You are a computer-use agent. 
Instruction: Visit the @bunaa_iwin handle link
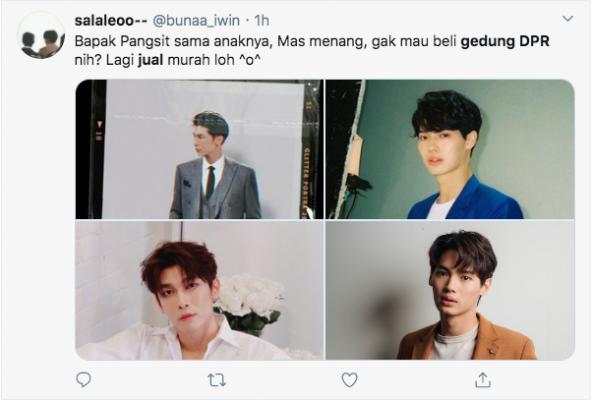[x=196, y=20]
